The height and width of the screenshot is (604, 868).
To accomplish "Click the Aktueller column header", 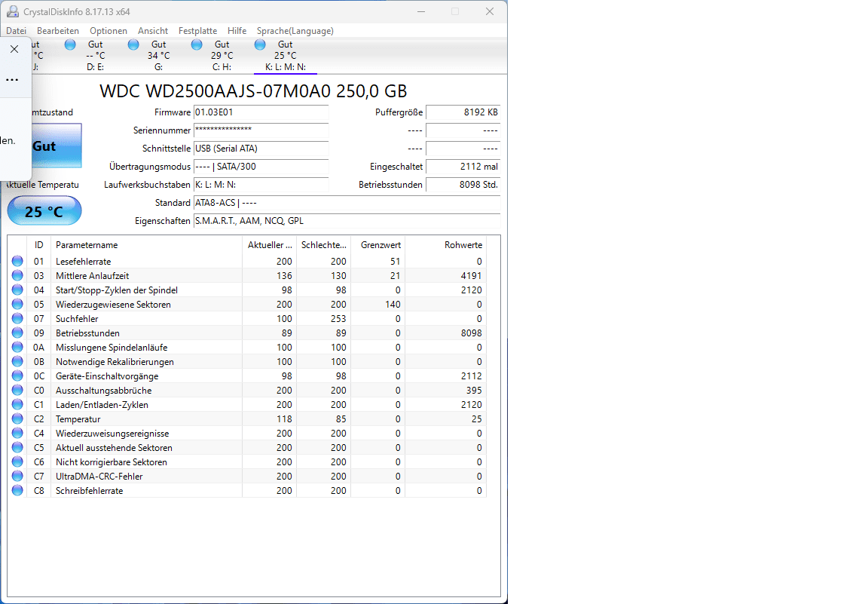I will [x=269, y=245].
